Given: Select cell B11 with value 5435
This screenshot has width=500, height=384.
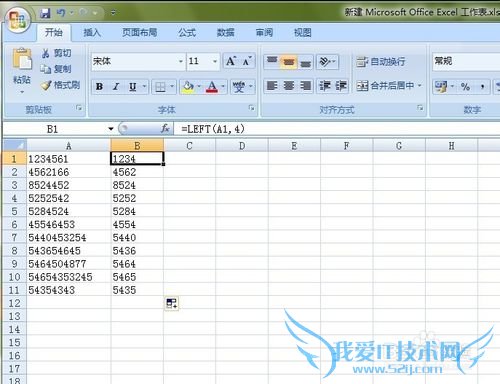Looking at the screenshot, I should click(x=137, y=290).
